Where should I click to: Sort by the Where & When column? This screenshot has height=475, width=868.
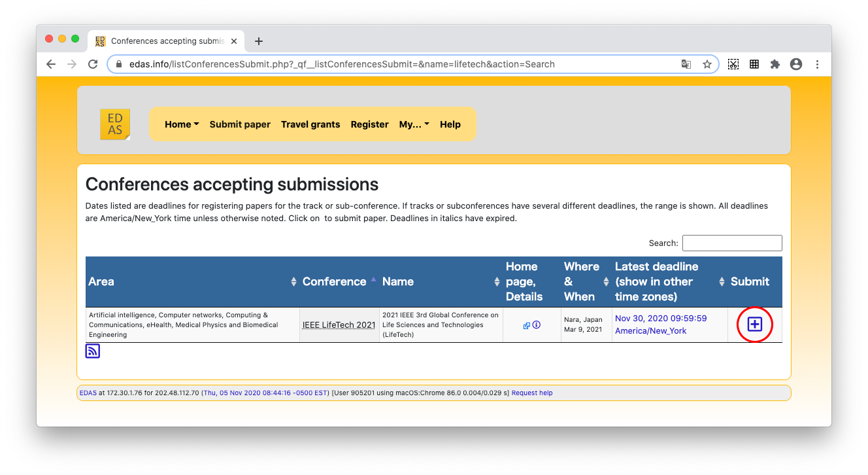(586, 281)
